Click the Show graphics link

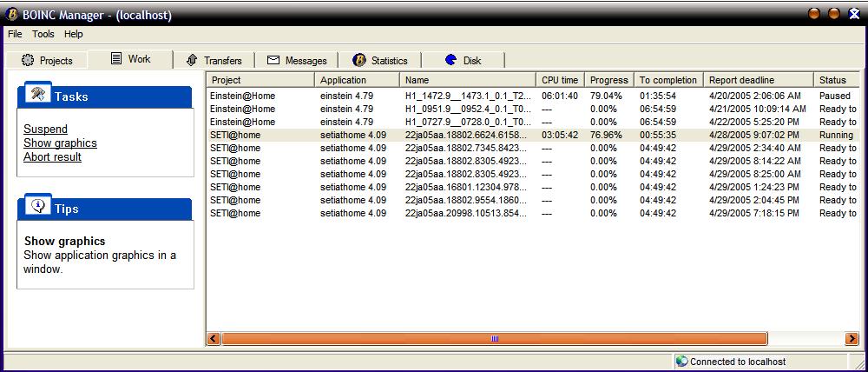point(60,143)
